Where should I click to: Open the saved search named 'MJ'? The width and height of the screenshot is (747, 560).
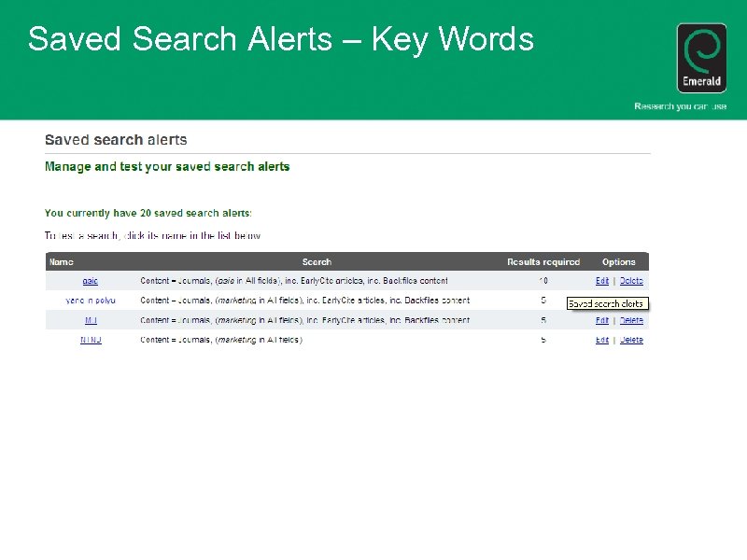pyautogui.click(x=89, y=320)
